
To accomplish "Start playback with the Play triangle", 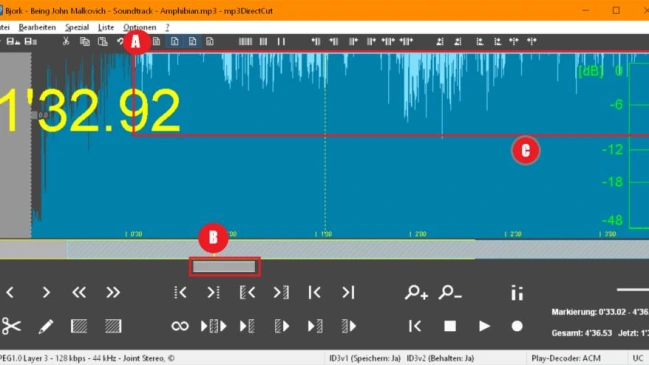I will tap(484, 326).
